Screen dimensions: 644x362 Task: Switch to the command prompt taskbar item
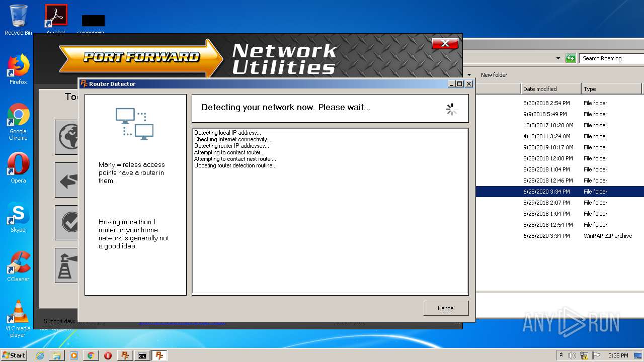pyautogui.click(x=142, y=355)
